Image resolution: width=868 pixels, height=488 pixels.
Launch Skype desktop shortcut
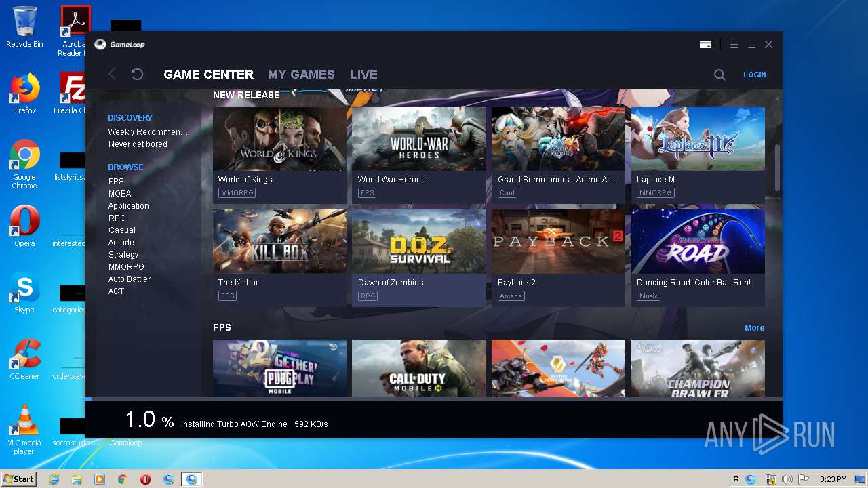pyautogui.click(x=24, y=293)
